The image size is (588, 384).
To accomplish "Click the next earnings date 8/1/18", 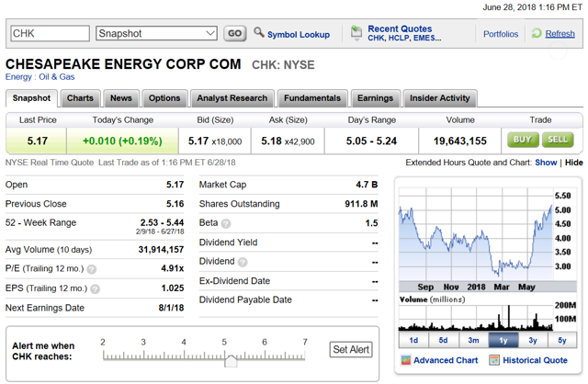I will [171, 309].
